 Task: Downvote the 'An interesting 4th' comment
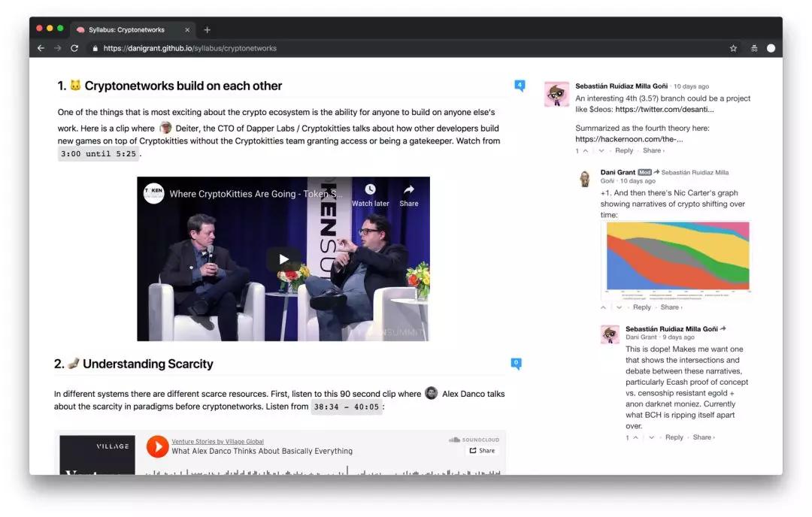point(601,150)
